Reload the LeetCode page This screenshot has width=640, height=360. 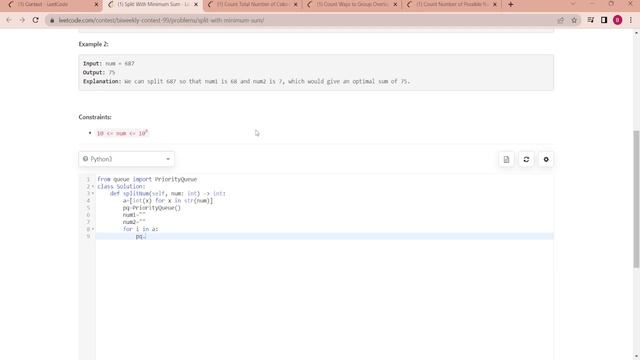[x=36, y=20]
